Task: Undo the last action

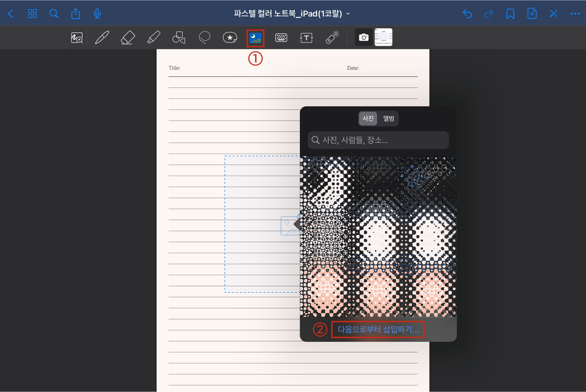Action: coord(467,14)
